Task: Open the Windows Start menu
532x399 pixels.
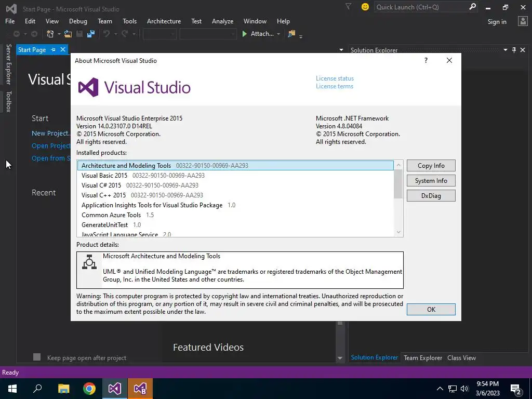Action: click(12, 389)
